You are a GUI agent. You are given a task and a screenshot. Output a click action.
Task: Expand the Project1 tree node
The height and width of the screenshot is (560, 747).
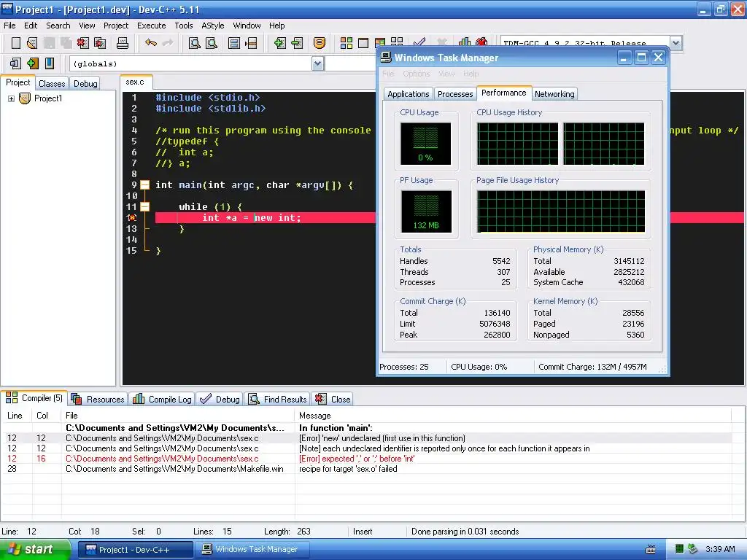(x=11, y=98)
